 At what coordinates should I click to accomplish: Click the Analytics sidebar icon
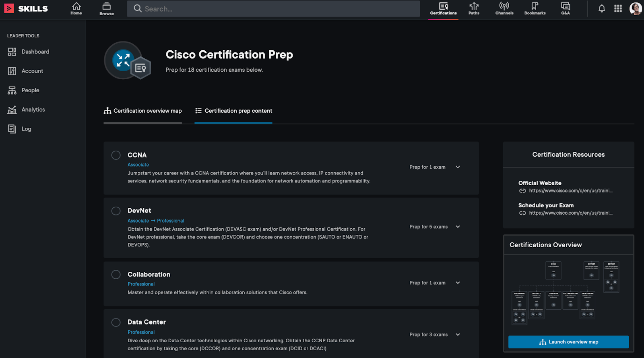pos(12,110)
